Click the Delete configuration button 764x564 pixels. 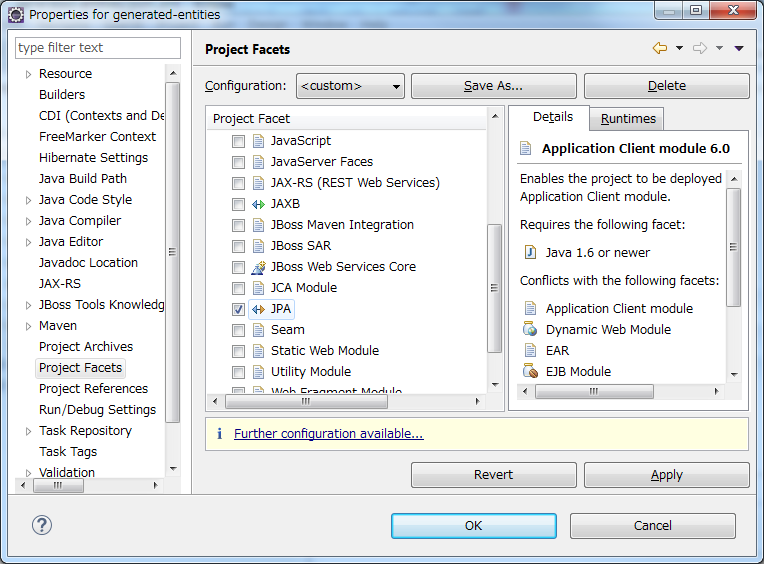point(667,86)
